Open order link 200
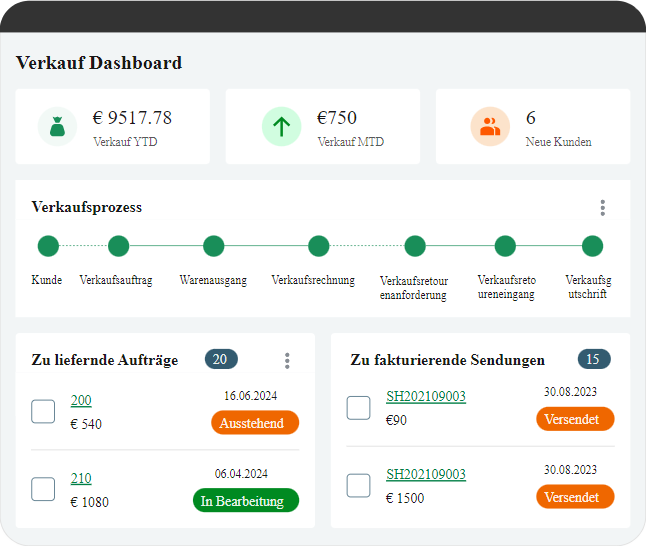The image size is (649, 546). pos(81,400)
